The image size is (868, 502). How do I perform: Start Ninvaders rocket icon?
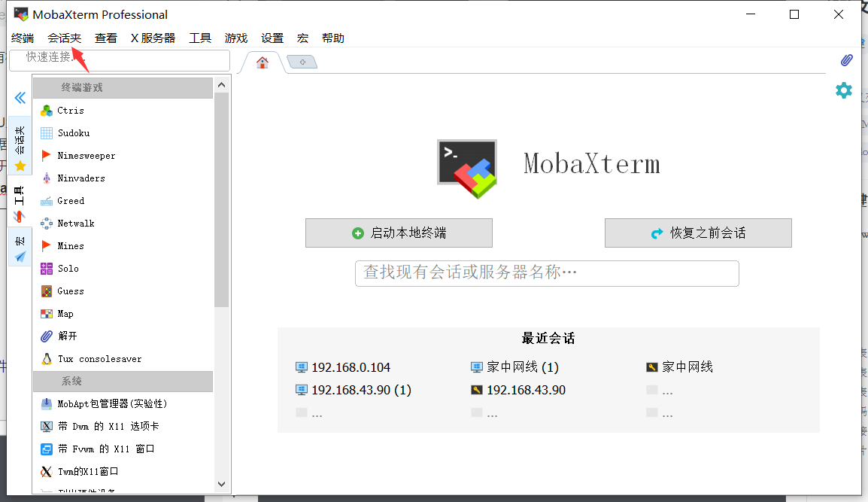tap(47, 178)
